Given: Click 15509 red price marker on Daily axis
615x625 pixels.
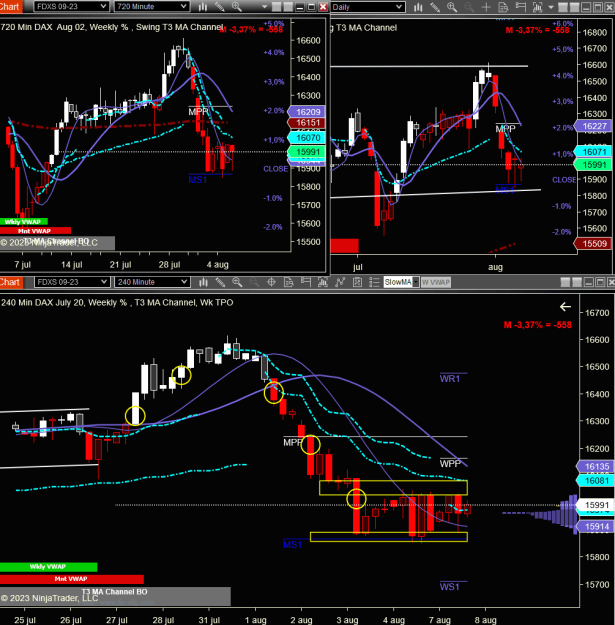Looking at the screenshot, I should [x=593, y=244].
